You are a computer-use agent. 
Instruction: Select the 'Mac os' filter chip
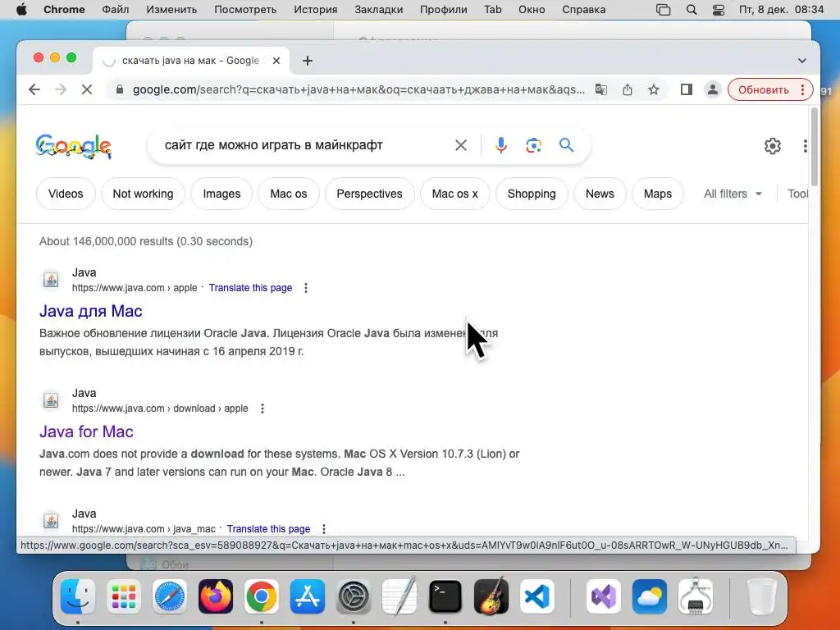(288, 194)
